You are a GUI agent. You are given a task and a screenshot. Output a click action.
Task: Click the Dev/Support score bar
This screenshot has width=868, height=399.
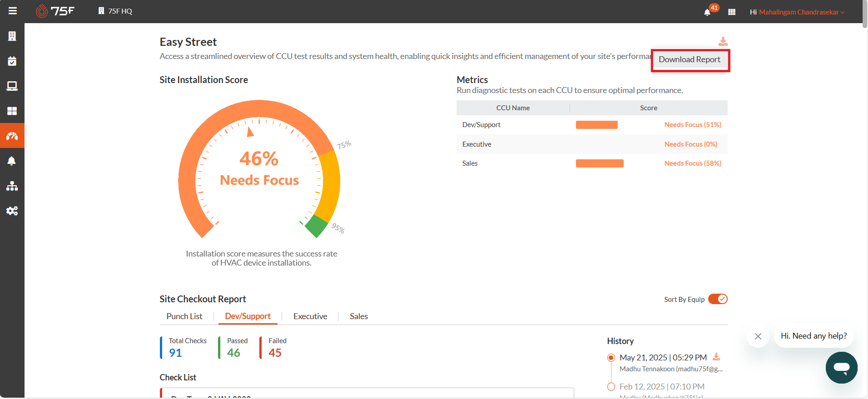tap(597, 125)
